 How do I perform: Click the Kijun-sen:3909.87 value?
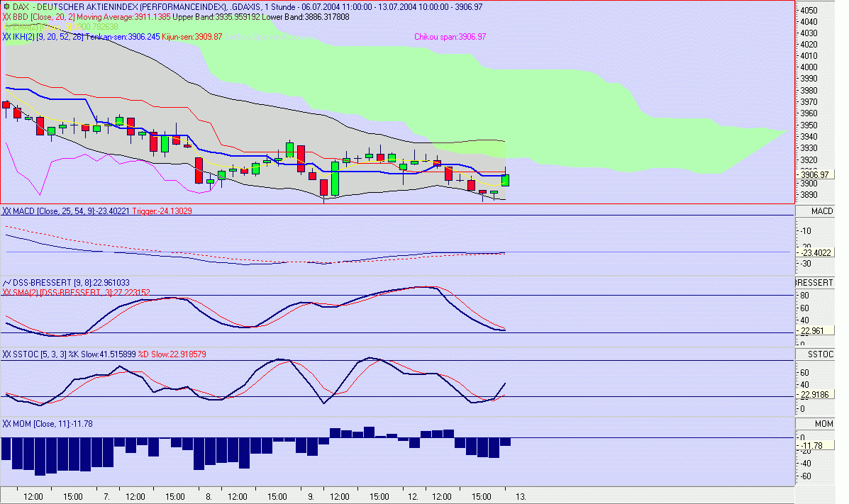(192, 37)
